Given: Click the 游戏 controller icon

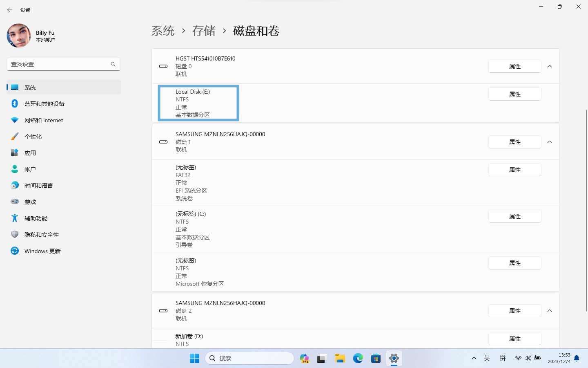Looking at the screenshot, I should pos(15,202).
